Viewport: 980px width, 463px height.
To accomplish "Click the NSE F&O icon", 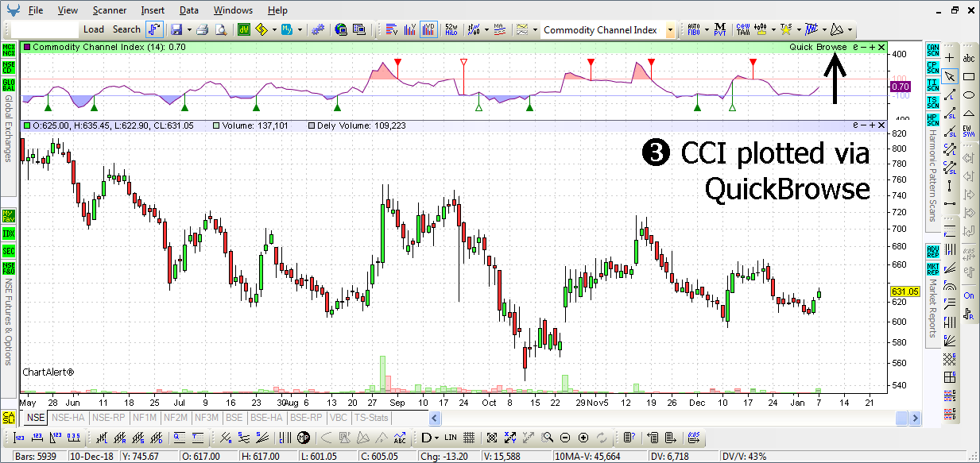I will tap(9, 268).
